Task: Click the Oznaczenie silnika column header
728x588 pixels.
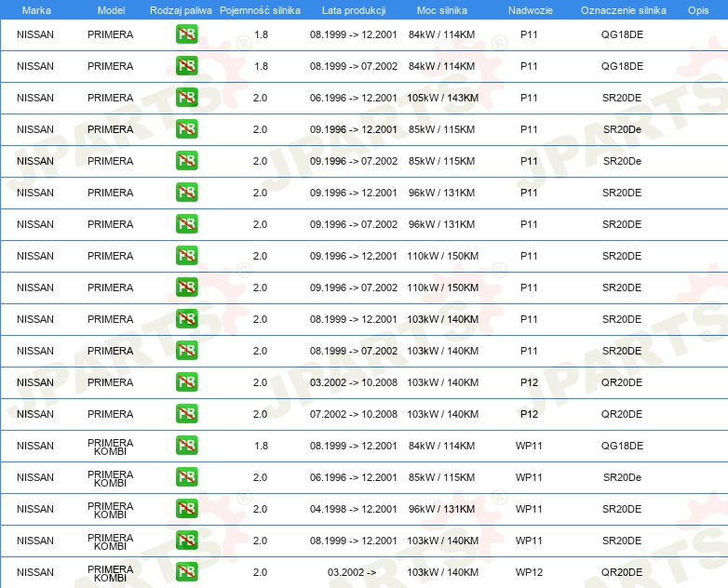Action: coord(624,10)
